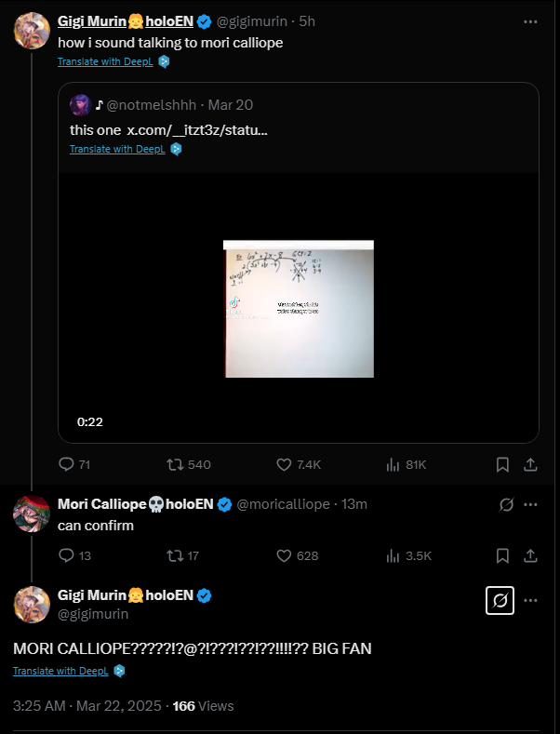
Task: Open Mori Calliope's profile avatar
Action: coord(32,514)
